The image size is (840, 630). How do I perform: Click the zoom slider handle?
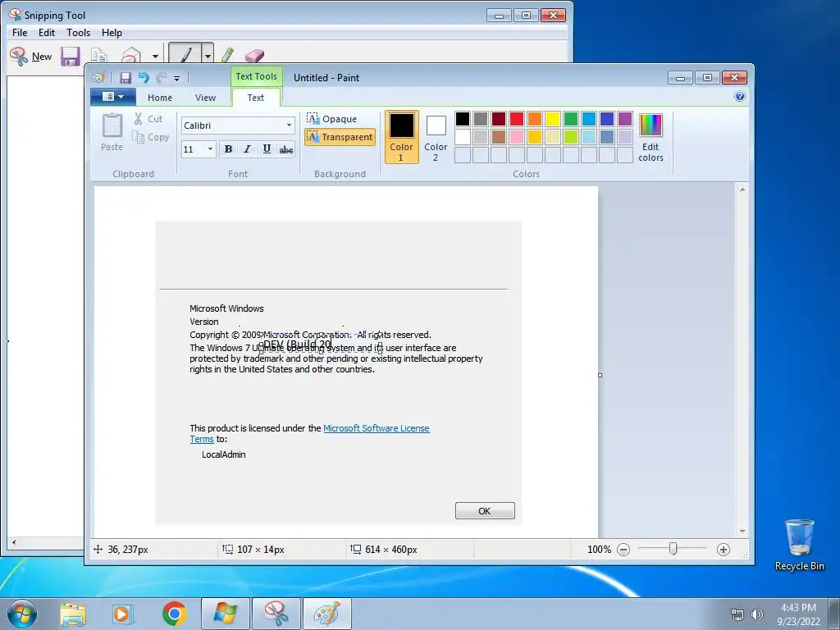(x=673, y=549)
